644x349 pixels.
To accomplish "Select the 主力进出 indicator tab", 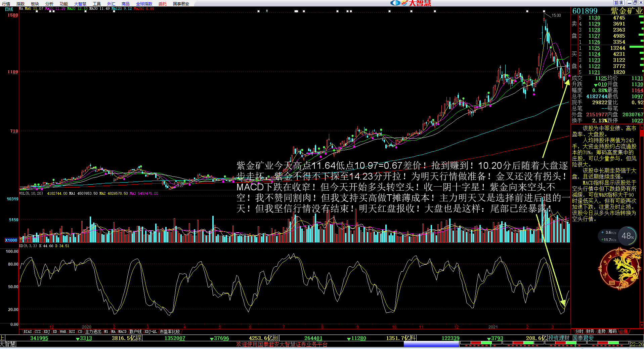I will [93, 332].
